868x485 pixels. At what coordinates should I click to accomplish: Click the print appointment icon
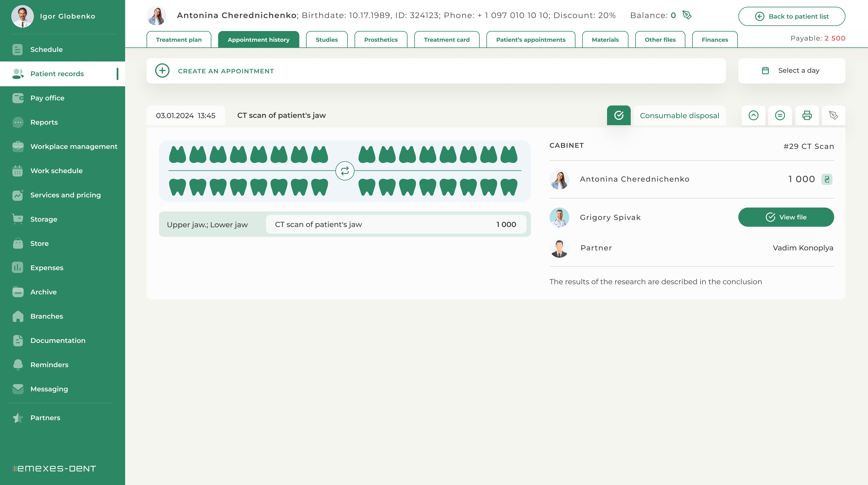pos(807,116)
